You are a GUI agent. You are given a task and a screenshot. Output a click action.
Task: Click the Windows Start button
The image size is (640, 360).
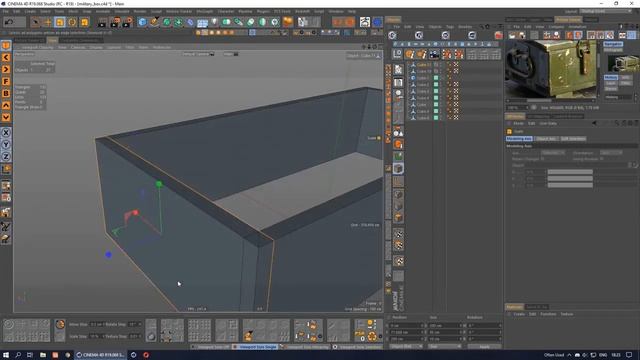click(6, 355)
